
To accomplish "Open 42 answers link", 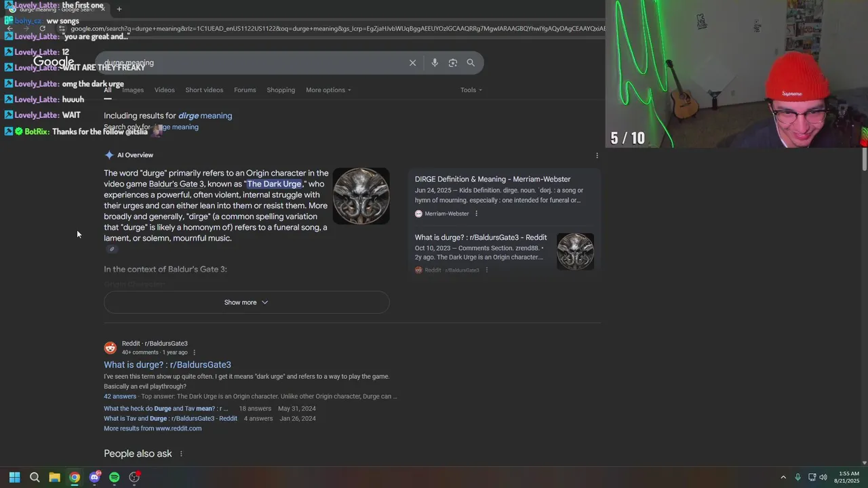I will (x=120, y=396).
